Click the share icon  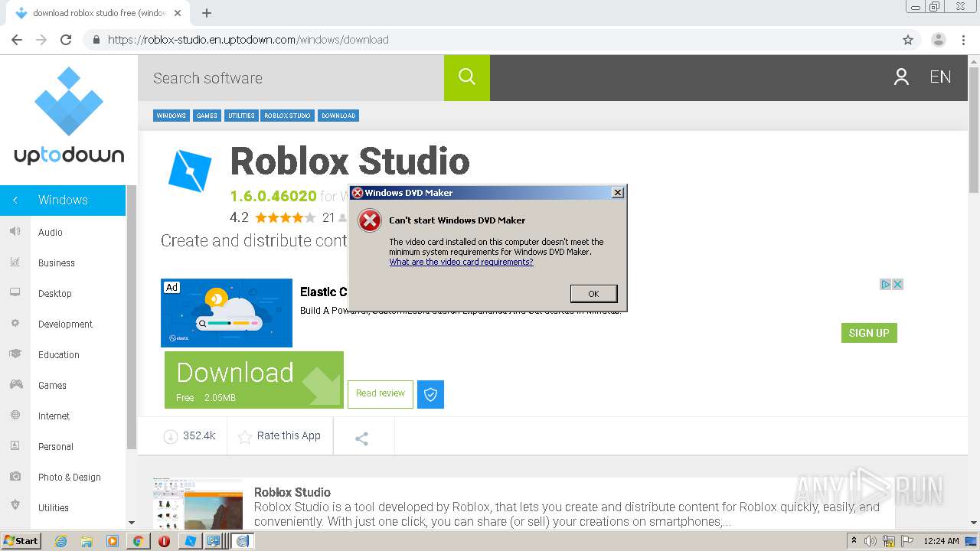coord(362,439)
